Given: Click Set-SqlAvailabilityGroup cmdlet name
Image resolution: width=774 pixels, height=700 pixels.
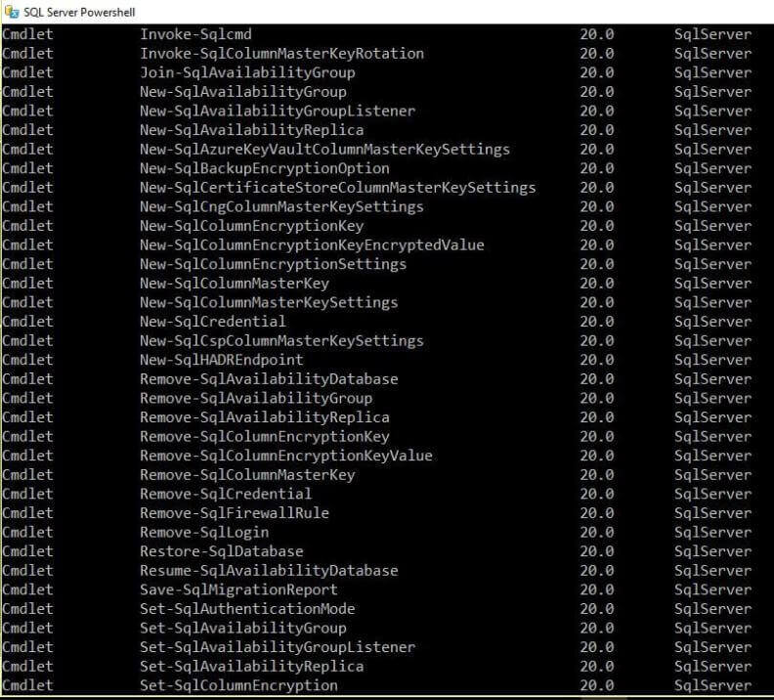Looking at the screenshot, I should tap(243, 628).
